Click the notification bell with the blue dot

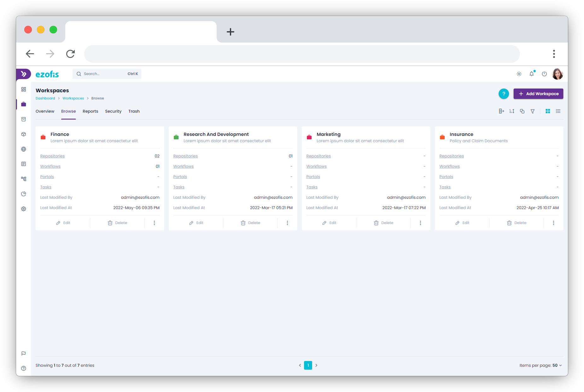532,74
